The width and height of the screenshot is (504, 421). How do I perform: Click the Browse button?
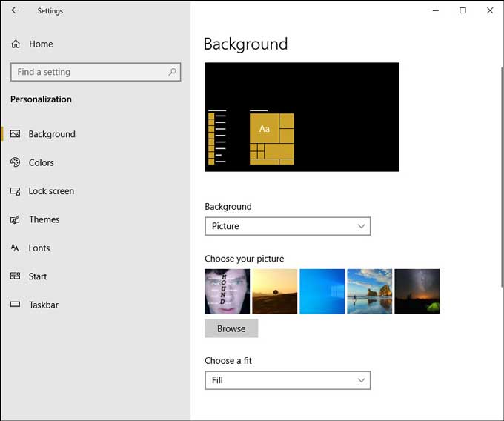(231, 328)
